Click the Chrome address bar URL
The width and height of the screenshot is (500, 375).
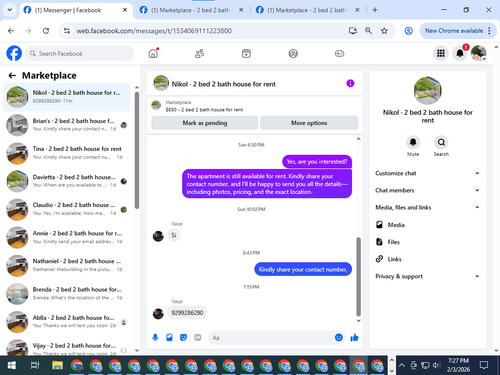(154, 31)
